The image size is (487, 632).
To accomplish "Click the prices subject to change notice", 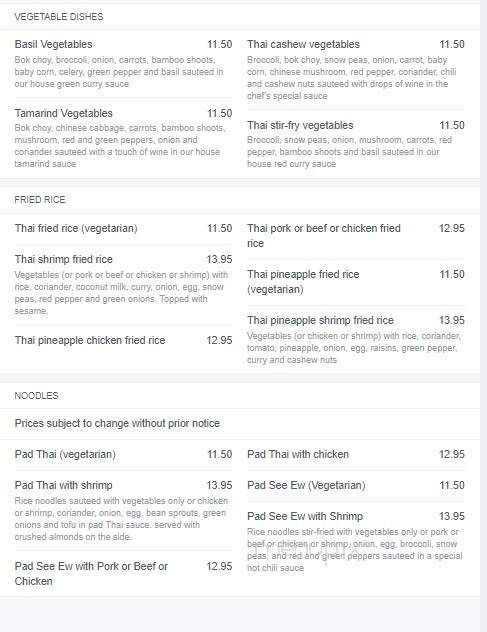I will pyautogui.click(x=117, y=424).
